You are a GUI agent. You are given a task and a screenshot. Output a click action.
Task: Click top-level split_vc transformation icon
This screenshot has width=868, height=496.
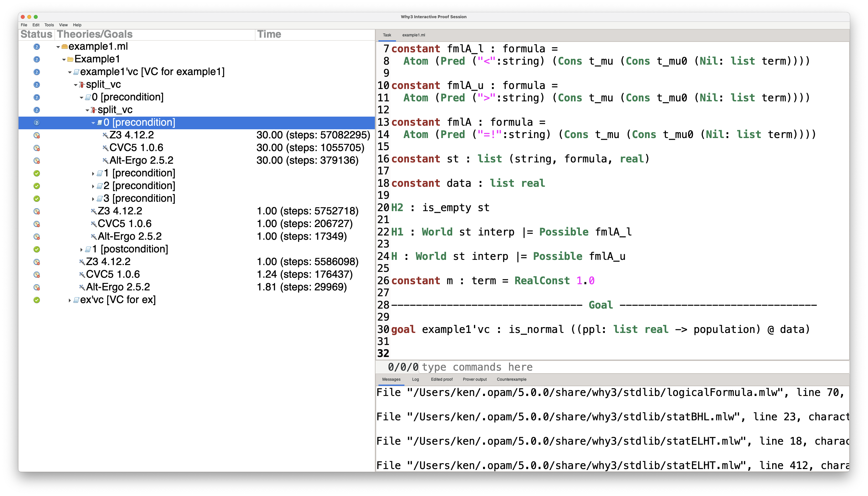point(82,84)
